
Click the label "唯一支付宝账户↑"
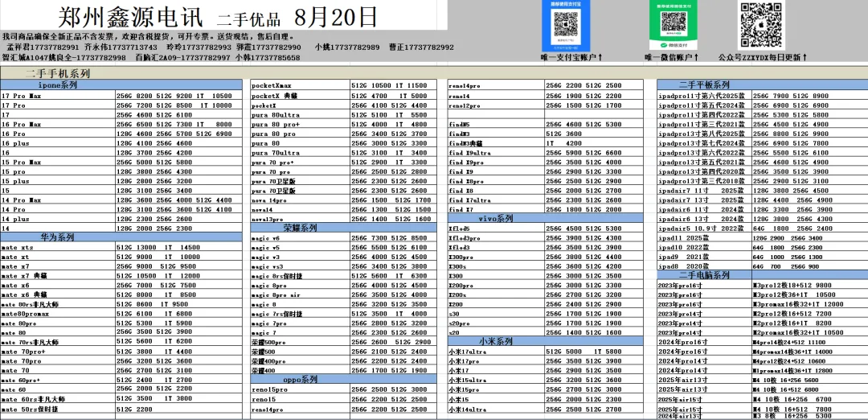click(571, 57)
